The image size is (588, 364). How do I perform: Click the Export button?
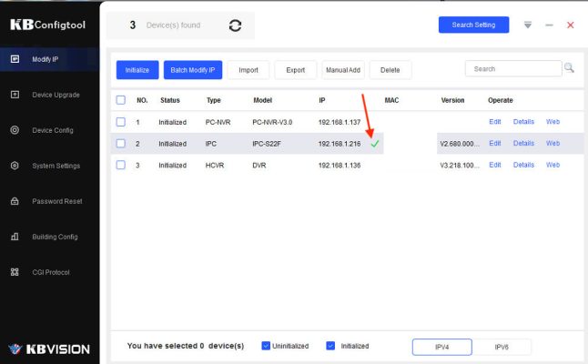296,70
